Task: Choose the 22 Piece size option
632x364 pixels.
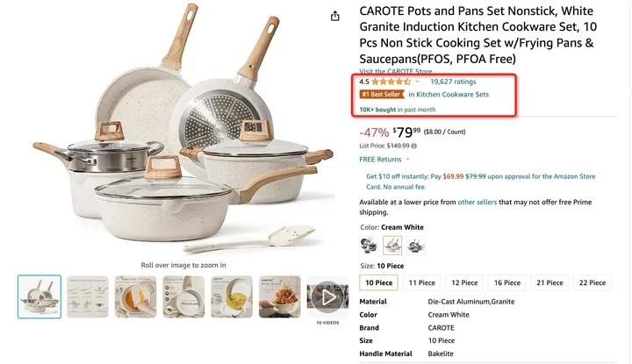Action: [x=592, y=283]
